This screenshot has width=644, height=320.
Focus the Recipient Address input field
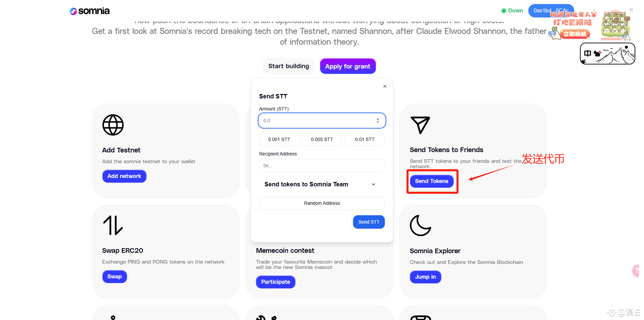click(x=322, y=166)
